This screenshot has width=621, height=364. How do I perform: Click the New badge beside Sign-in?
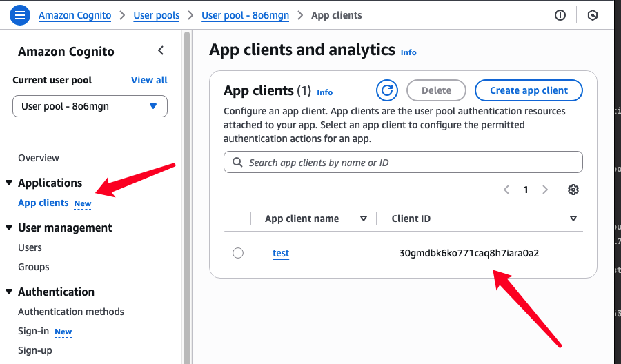pyautogui.click(x=63, y=332)
